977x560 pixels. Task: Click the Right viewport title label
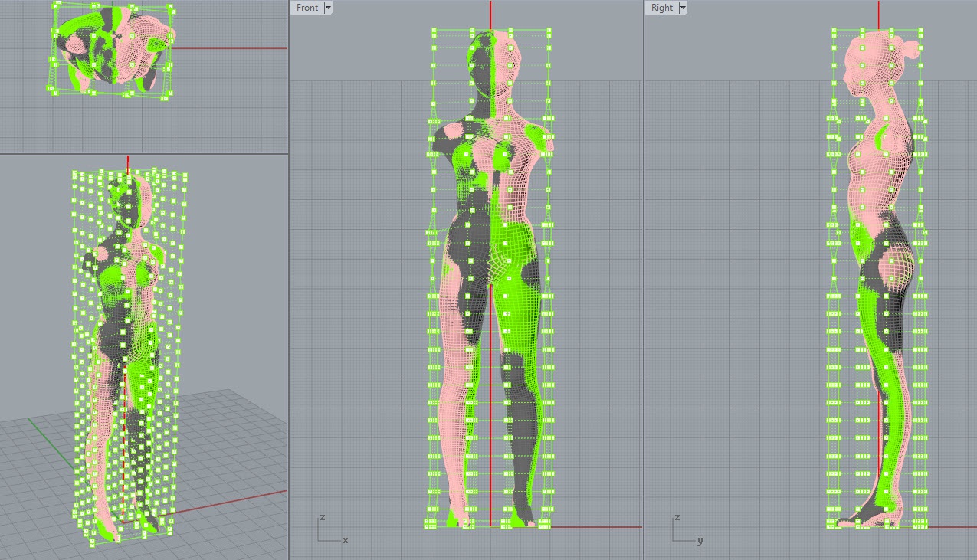661,8
